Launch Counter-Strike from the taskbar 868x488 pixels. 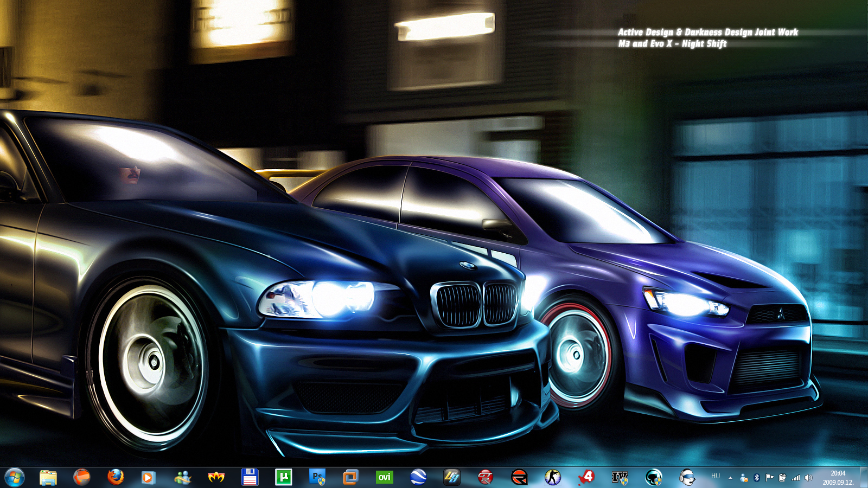coord(553,477)
